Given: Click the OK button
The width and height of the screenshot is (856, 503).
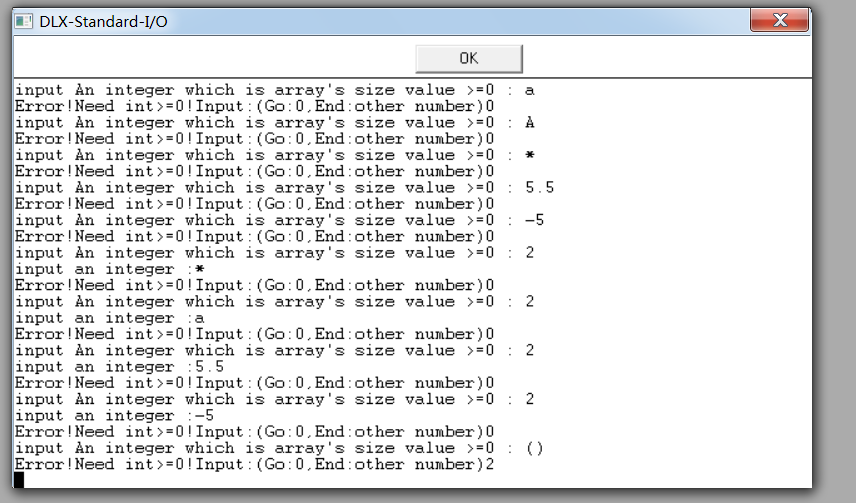Looking at the screenshot, I should tap(468, 58).
